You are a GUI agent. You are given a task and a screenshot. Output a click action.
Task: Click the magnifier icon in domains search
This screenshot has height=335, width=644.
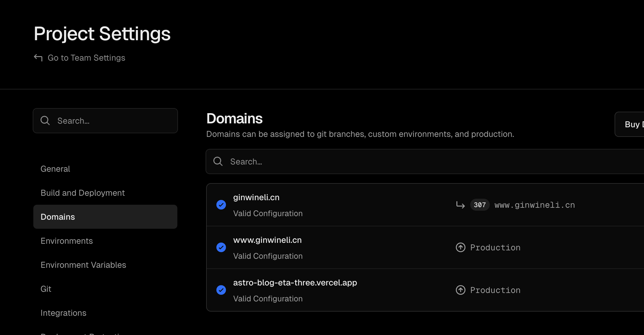(218, 161)
